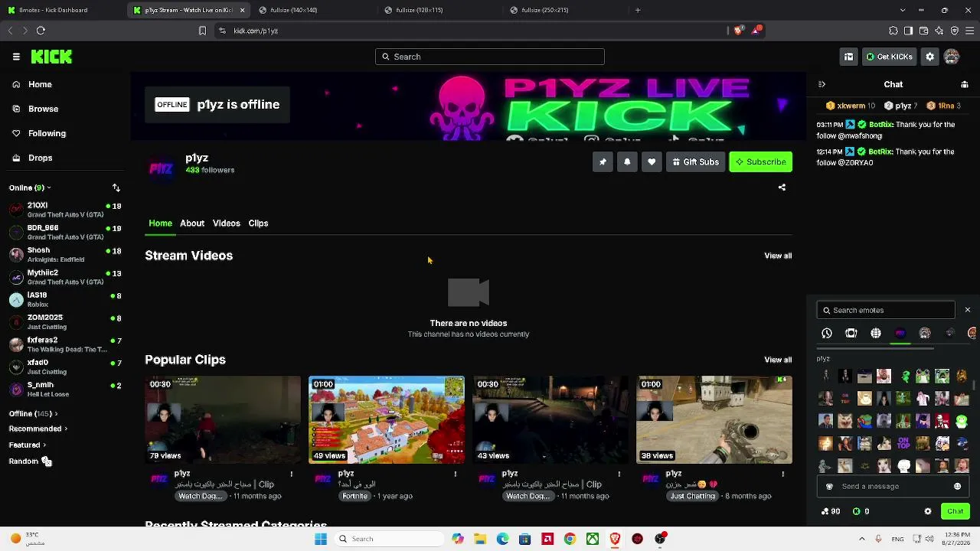Switch to the Videos tab

pos(227,223)
